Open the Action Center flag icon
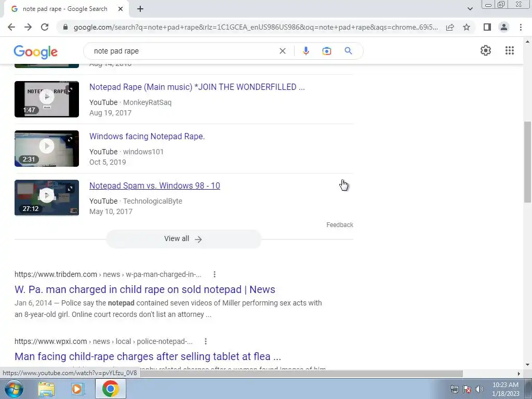The height and width of the screenshot is (399, 532). coord(467,389)
